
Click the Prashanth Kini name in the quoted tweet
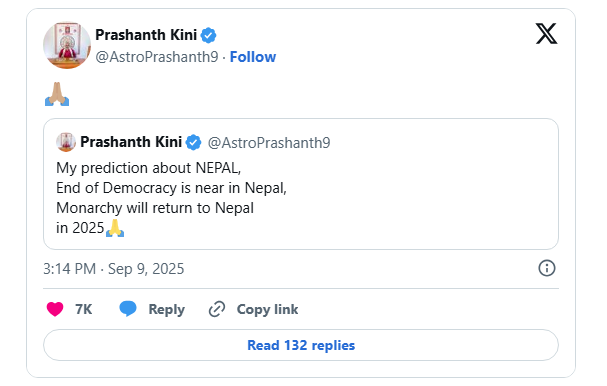[131, 142]
